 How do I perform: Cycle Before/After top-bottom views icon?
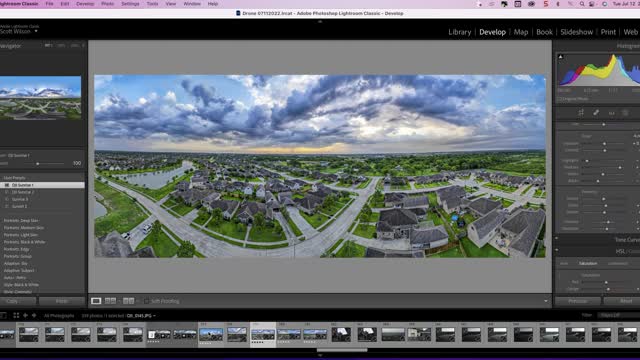[128, 301]
